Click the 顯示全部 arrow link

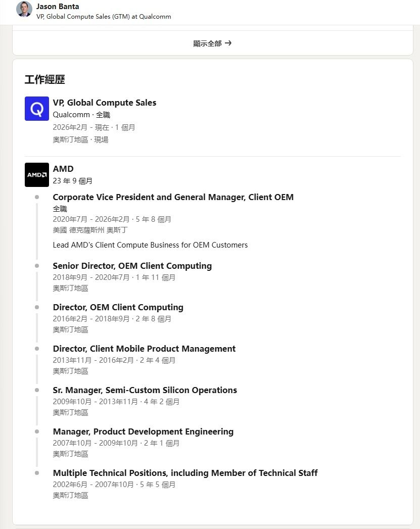point(212,43)
